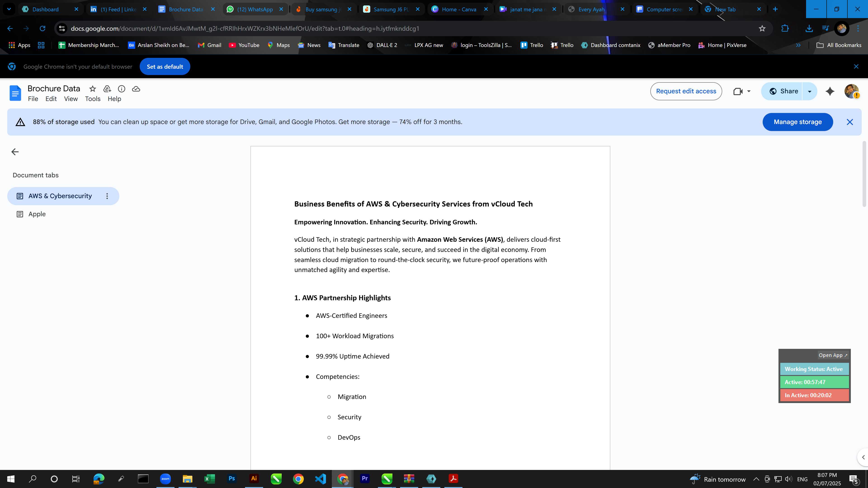The height and width of the screenshot is (488, 868).
Task: Open Photoshop from the taskbar
Action: pos(232,479)
